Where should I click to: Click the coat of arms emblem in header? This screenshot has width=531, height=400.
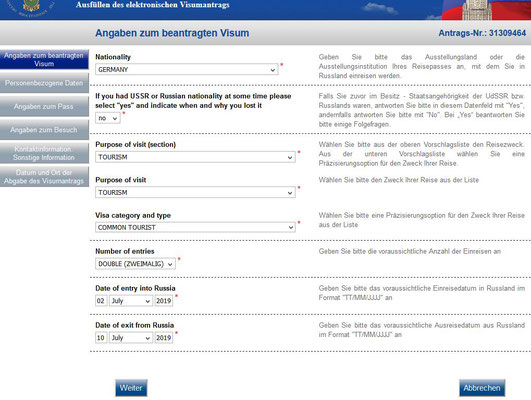(x=31, y=6)
